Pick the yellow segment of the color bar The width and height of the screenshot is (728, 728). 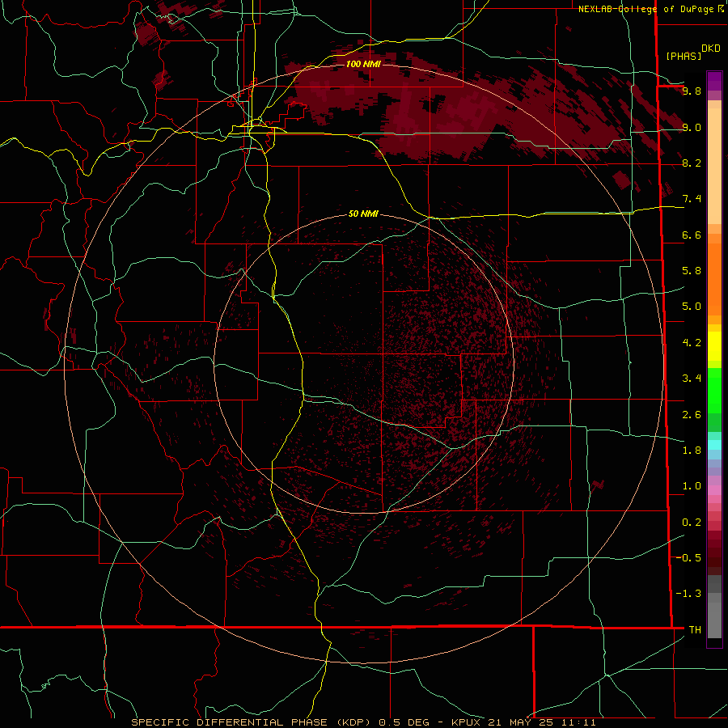[x=714, y=346]
